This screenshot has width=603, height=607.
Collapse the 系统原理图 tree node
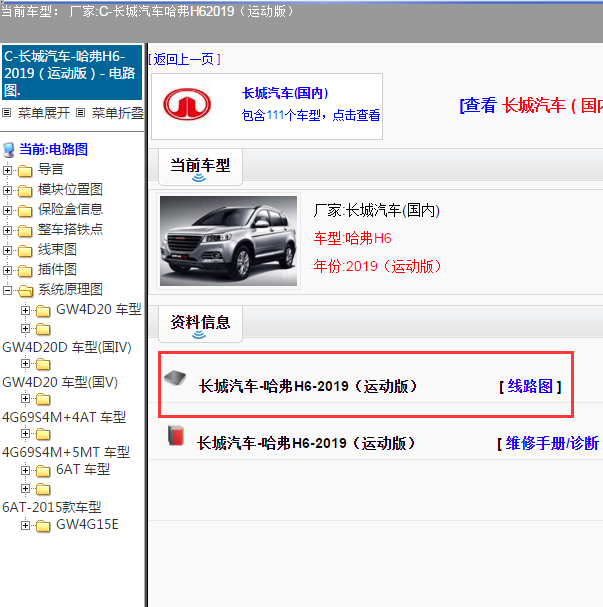(x=7, y=290)
